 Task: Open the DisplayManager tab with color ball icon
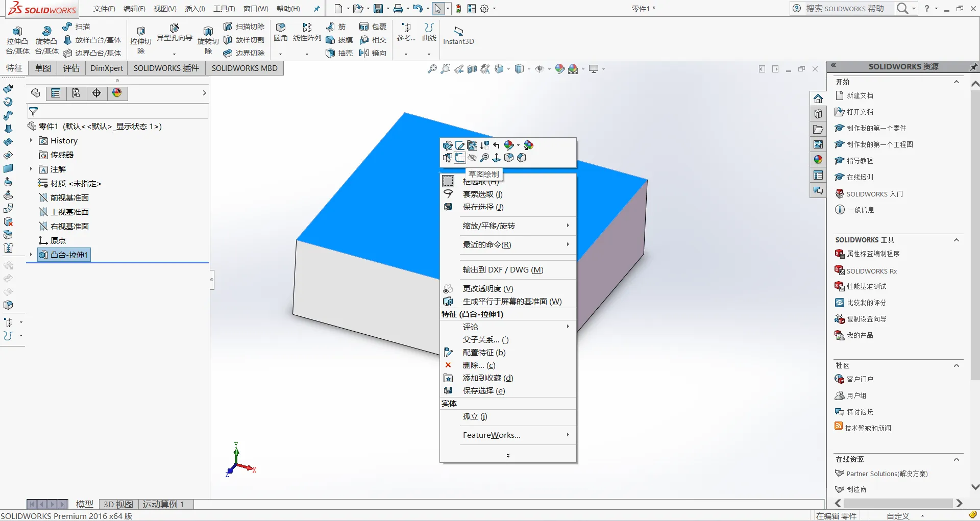click(117, 93)
